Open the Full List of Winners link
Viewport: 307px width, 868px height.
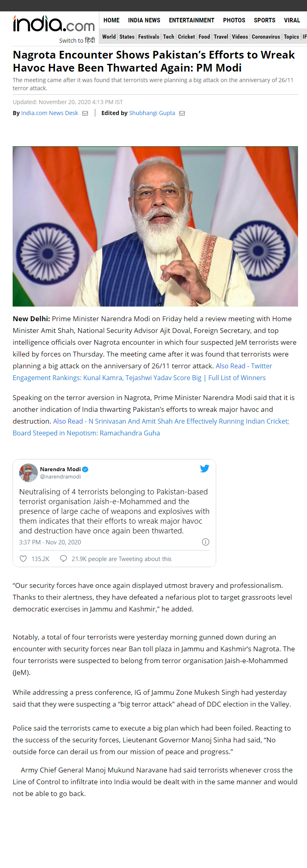237,378
